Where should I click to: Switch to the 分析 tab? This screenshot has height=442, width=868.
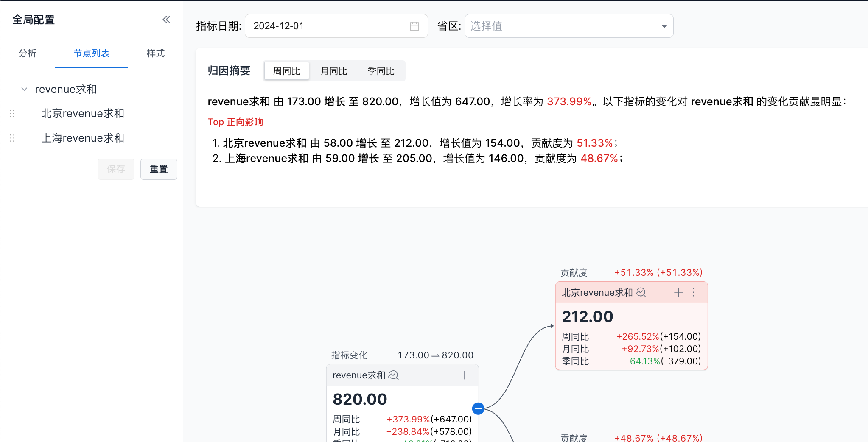tap(28, 53)
